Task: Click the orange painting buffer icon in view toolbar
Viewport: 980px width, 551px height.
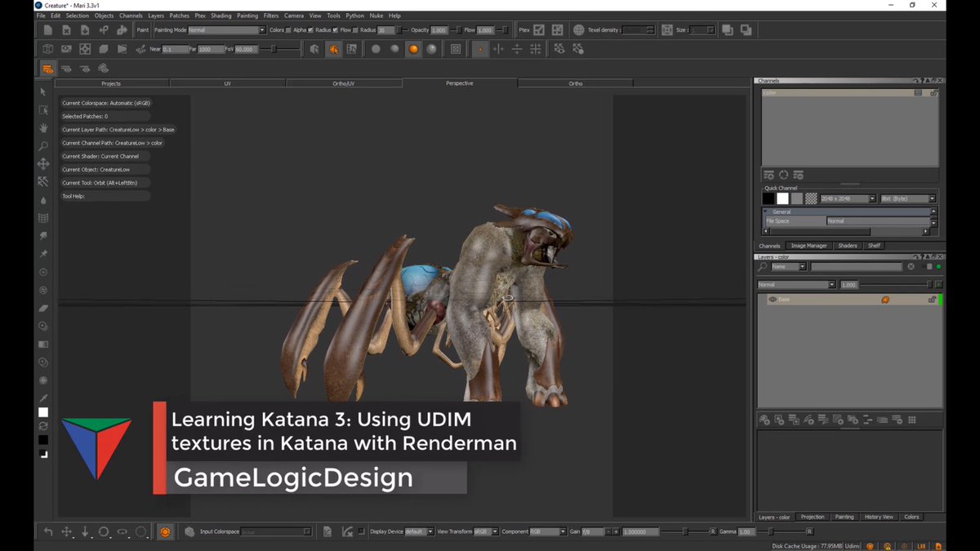Action: (333, 49)
